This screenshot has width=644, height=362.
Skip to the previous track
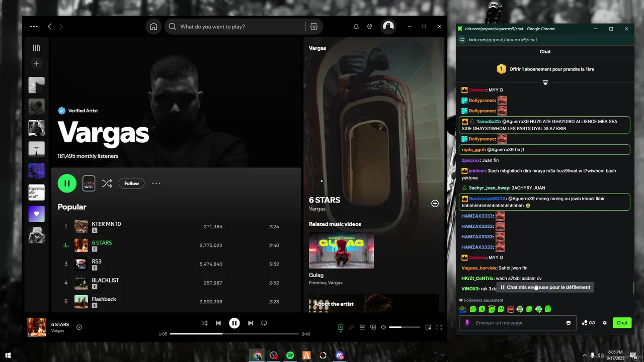click(x=218, y=323)
